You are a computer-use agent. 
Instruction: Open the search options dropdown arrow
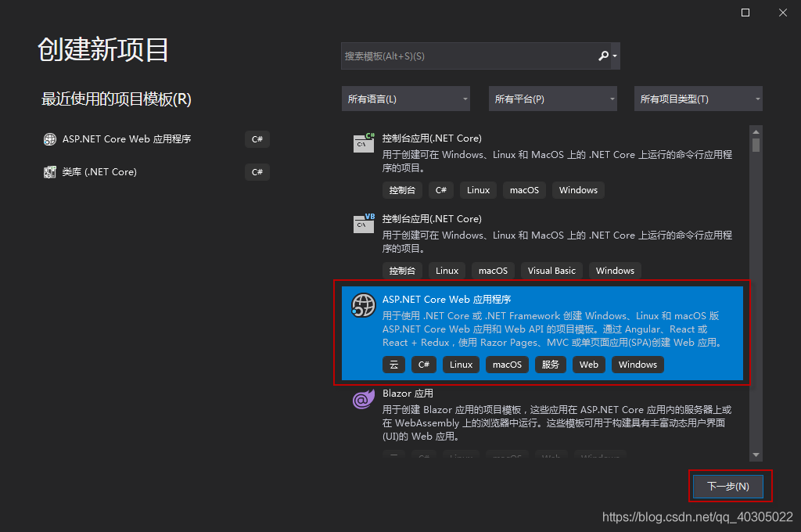click(x=615, y=56)
